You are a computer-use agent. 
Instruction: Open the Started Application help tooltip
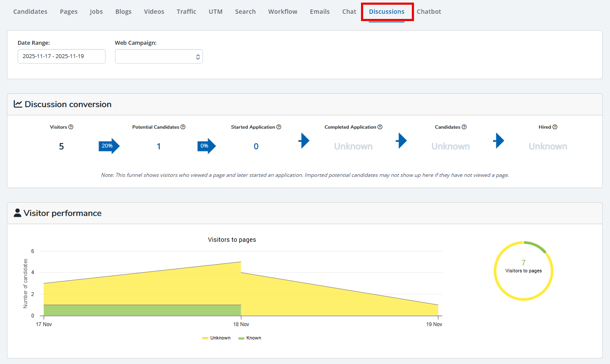click(x=279, y=126)
